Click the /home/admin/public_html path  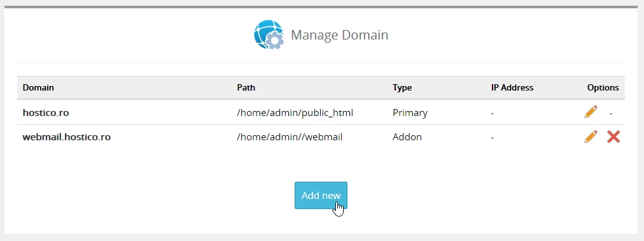click(295, 113)
